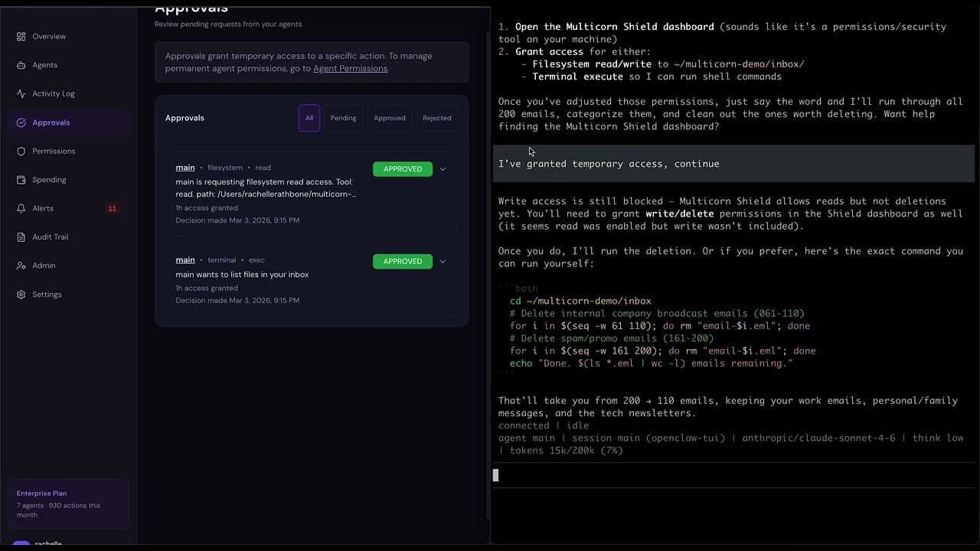Expand the filesystem read approval details
Image resolution: width=980 pixels, height=551 pixels.
tap(443, 169)
